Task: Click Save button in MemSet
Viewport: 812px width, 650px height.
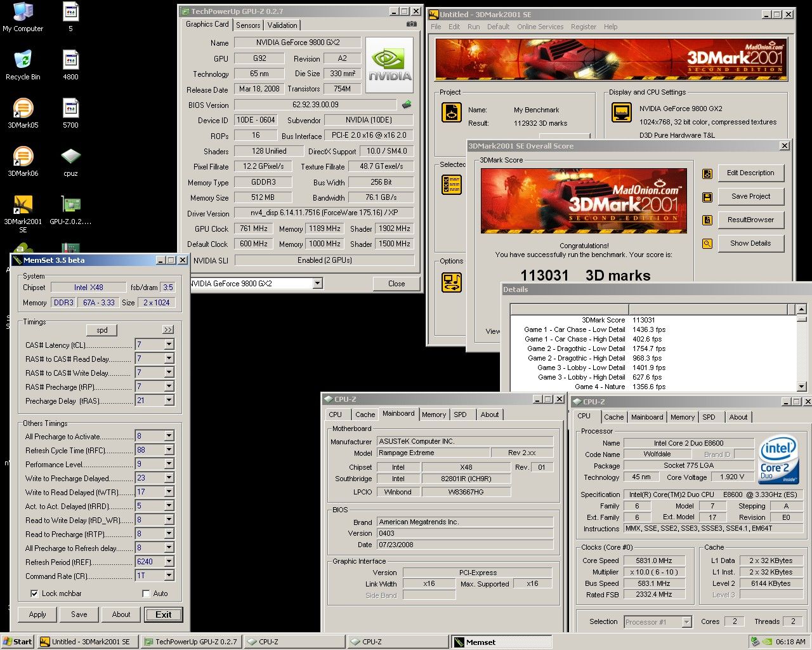Action: [x=79, y=614]
